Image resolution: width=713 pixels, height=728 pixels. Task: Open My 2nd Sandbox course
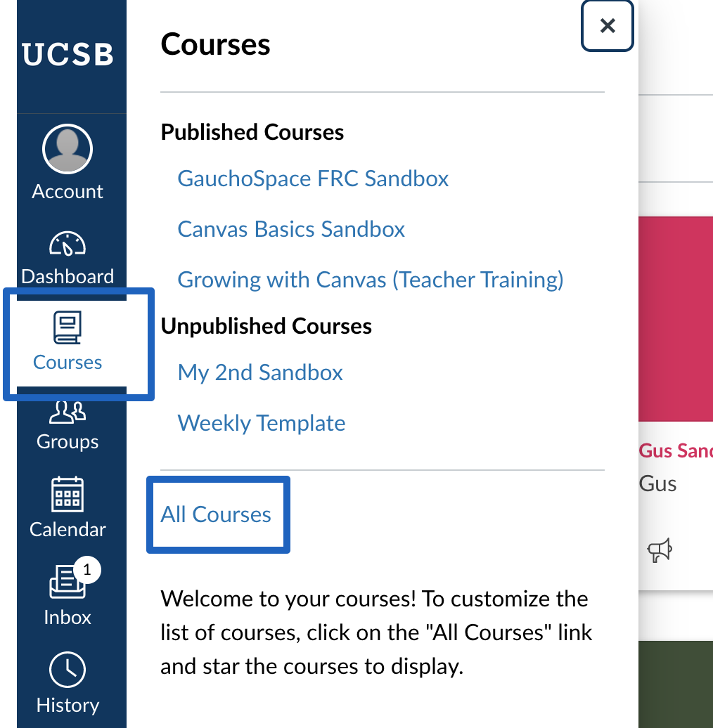click(260, 373)
